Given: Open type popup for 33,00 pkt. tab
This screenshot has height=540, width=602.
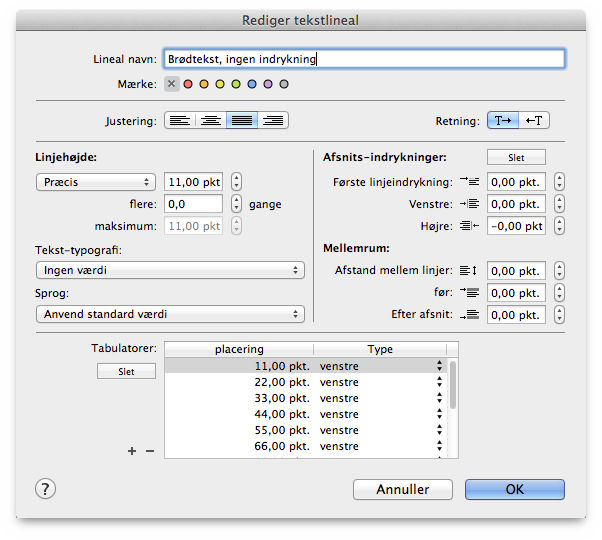Looking at the screenshot, I should [x=439, y=398].
